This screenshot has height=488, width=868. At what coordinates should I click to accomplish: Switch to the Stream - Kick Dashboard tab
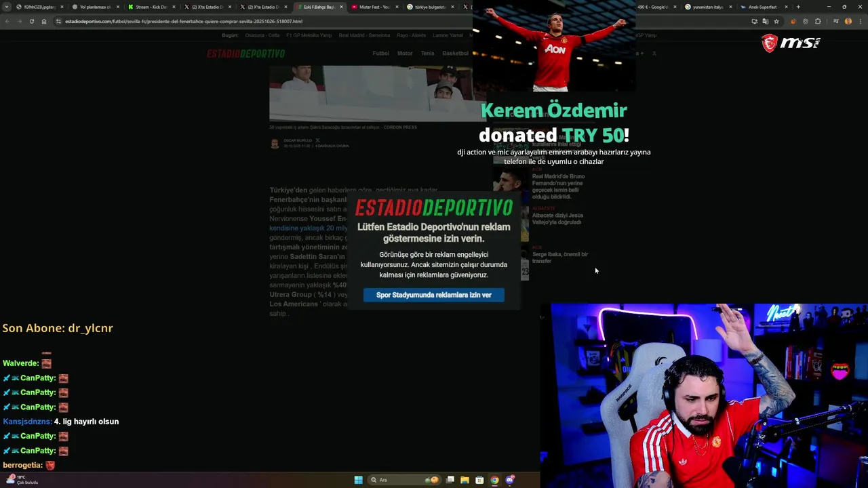pyautogui.click(x=151, y=7)
